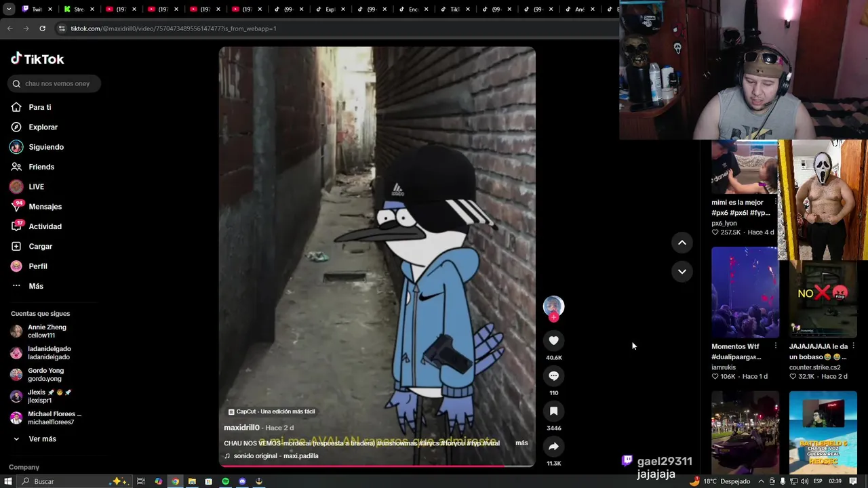Viewport: 868px width, 488px height.
Task: Go to previous video up chevron
Action: coord(682,243)
